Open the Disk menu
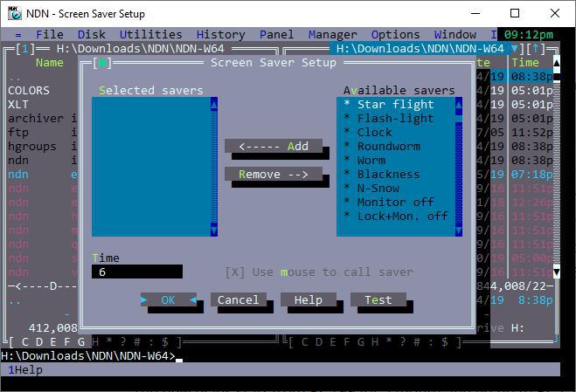Image resolution: width=576 pixels, height=392 pixels. click(92, 35)
